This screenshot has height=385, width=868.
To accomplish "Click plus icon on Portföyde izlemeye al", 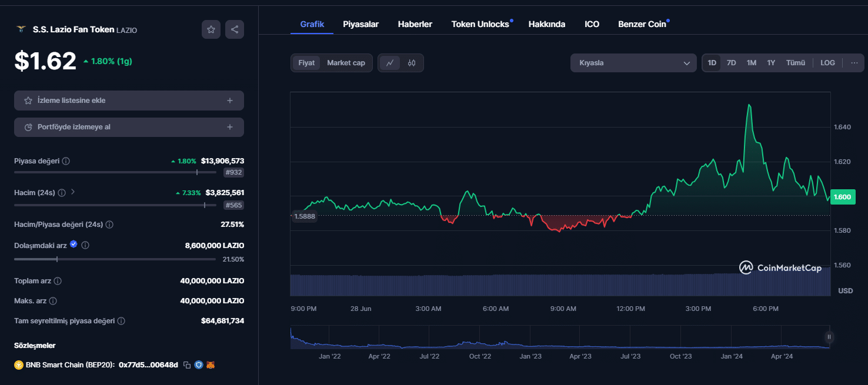I will coord(230,127).
